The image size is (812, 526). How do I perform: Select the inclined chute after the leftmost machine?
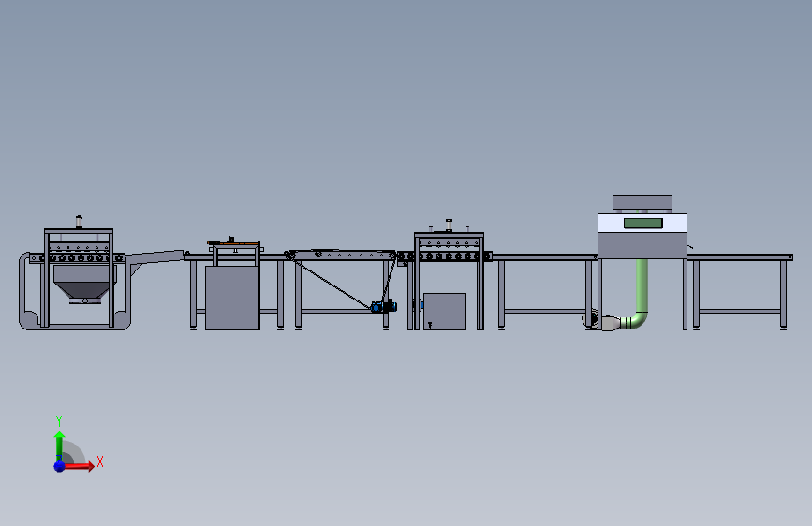coord(155,257)
